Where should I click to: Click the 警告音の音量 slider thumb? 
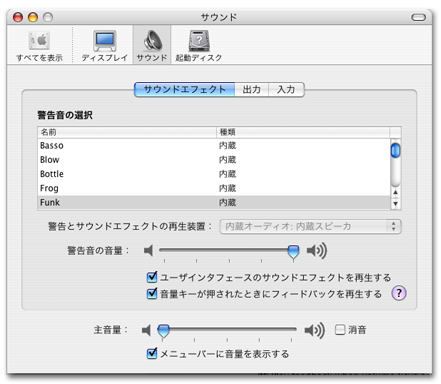click(293, 252)
